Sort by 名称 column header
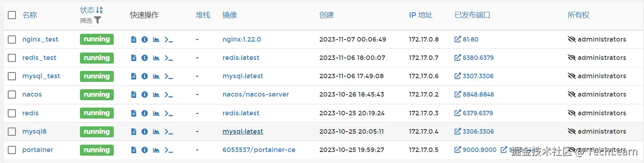Screen dimensions: 644x163 [x=30, y=15]
